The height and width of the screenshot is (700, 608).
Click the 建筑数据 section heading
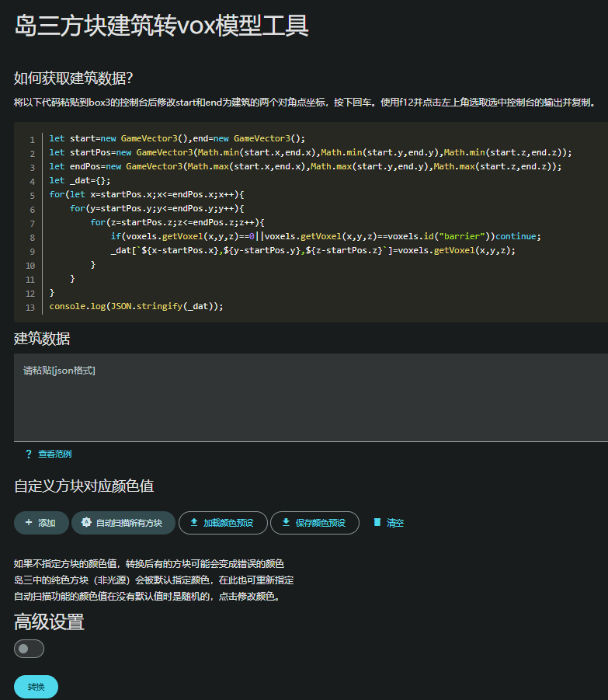pos(42,339)
